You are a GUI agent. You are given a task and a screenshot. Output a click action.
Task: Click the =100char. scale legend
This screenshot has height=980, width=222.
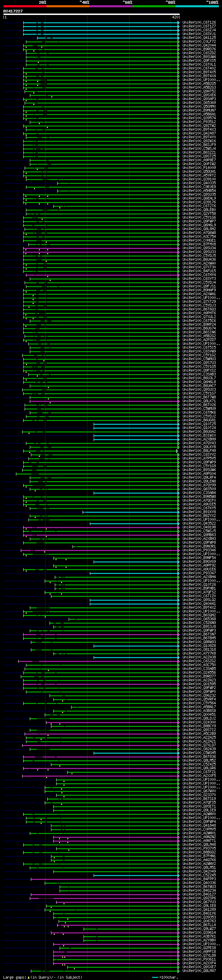click(165, 977)
